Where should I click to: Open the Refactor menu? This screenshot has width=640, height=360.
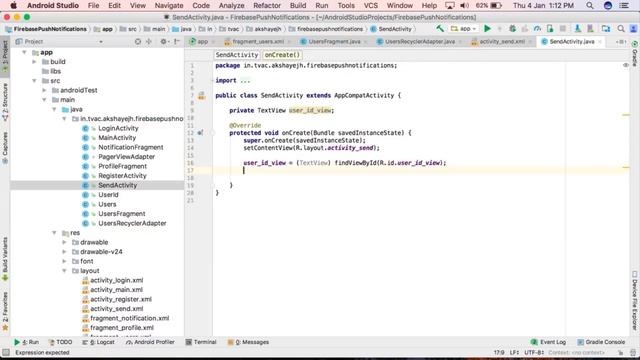(x=267, y=5)
